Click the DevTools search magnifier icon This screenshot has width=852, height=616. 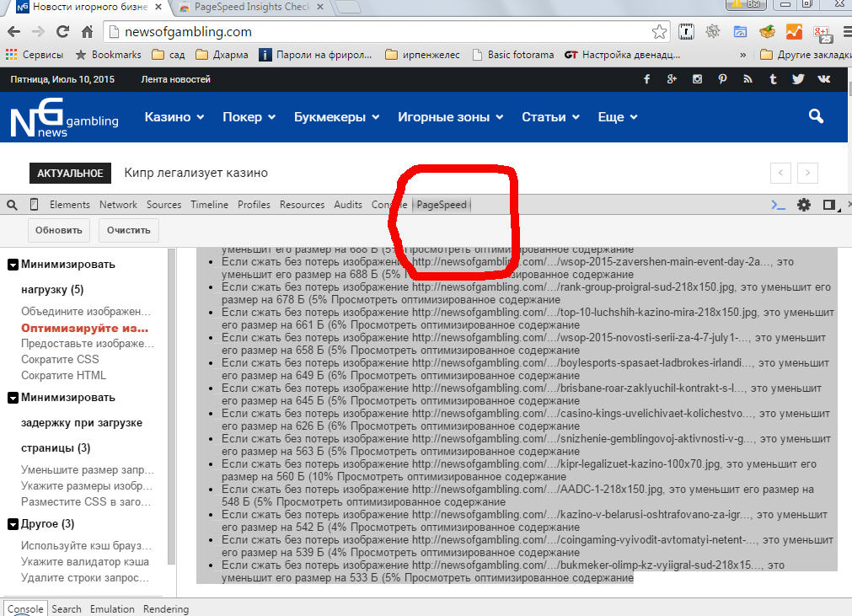[12, 205]
